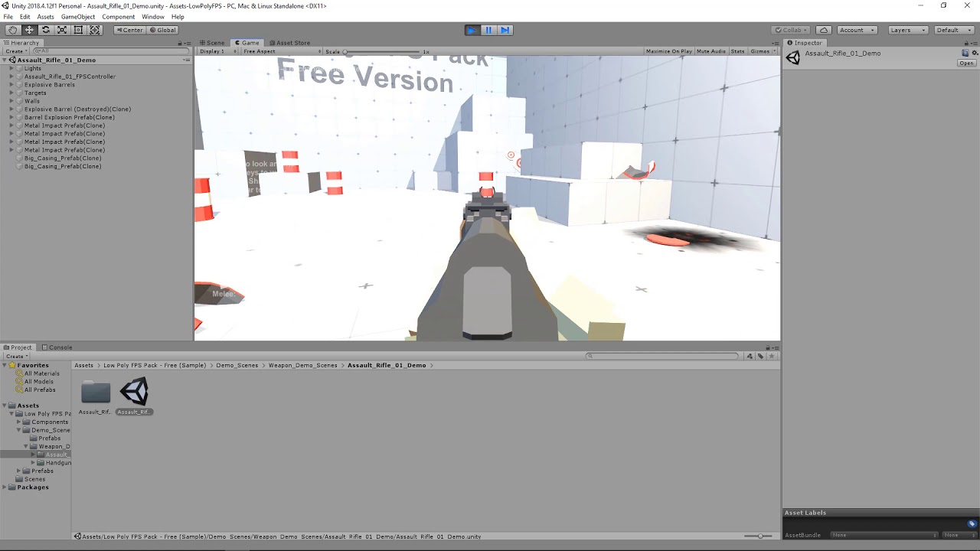This screenshot has height=551, width=980.
Task: Select the Hand tool
Action: (13, 30)
